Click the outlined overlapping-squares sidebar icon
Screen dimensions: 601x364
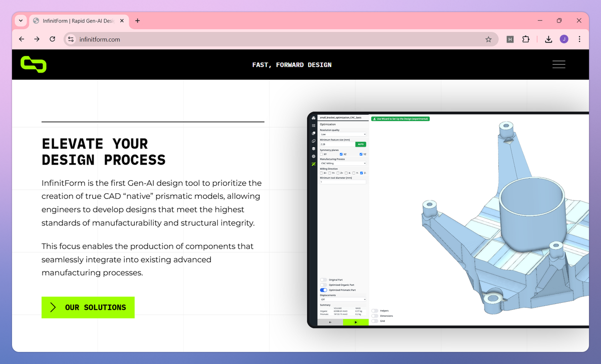coord(314,141)
